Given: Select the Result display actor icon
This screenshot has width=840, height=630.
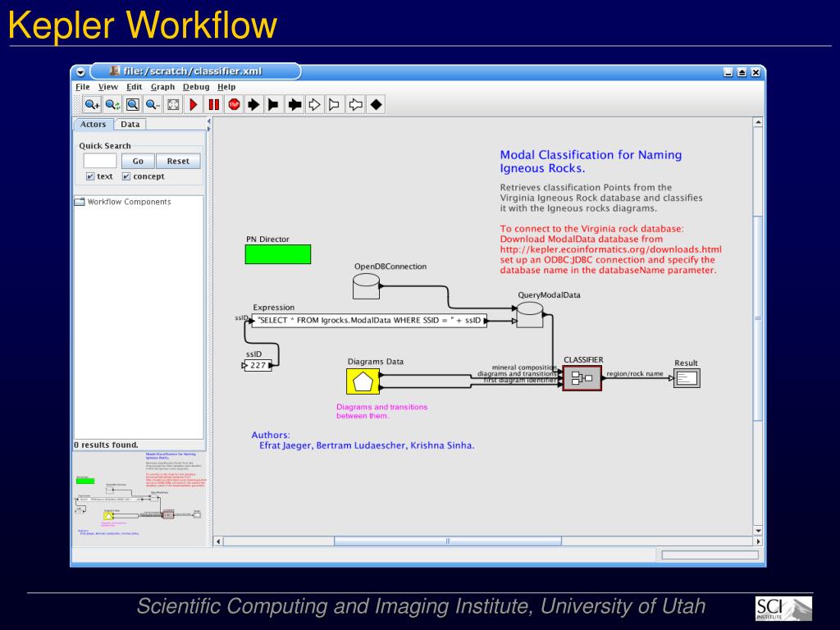Looking at the screenshot, I should 687,378.
